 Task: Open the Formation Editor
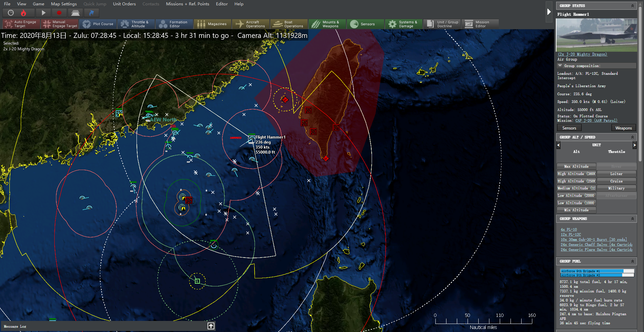click(x=174, y=24)
